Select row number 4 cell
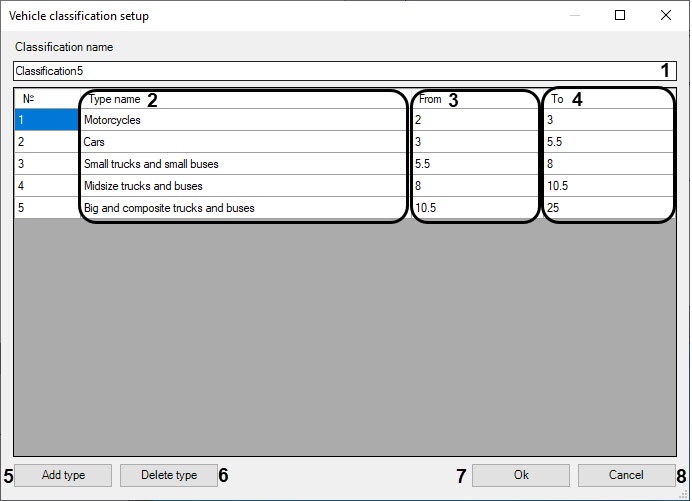This screenshot has height=501, width=692. click(47, 186)
